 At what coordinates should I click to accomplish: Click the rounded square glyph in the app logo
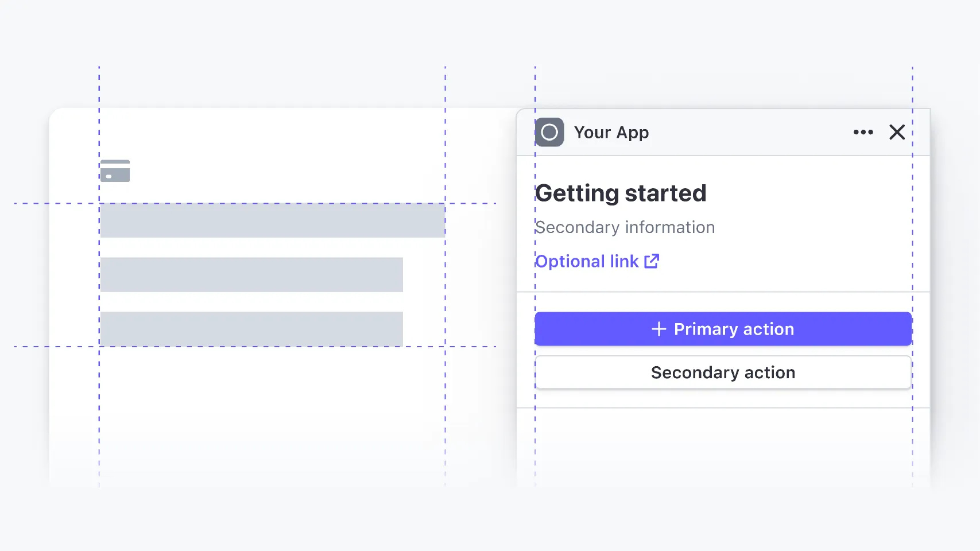549,132
